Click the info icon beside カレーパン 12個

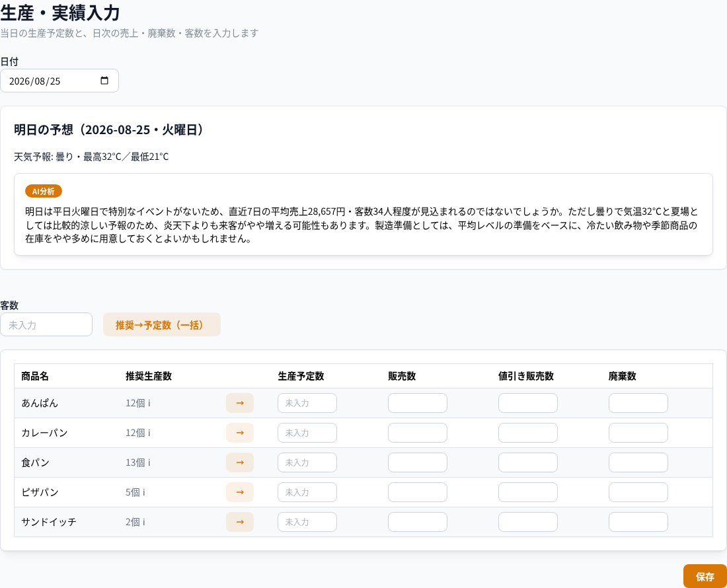click(x=149, y=433)
